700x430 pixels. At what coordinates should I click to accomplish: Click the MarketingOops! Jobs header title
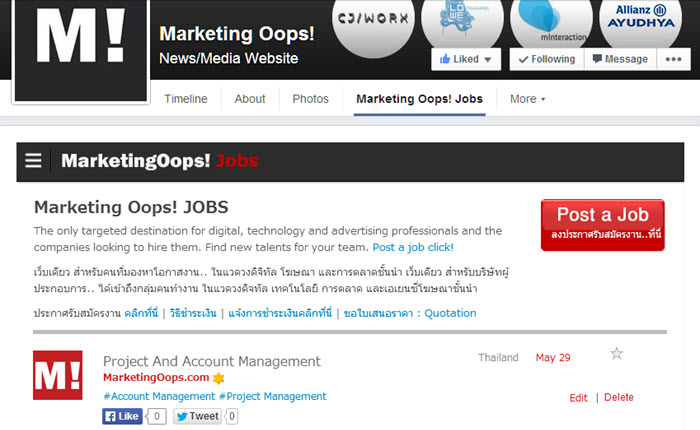tap(159, 161)
